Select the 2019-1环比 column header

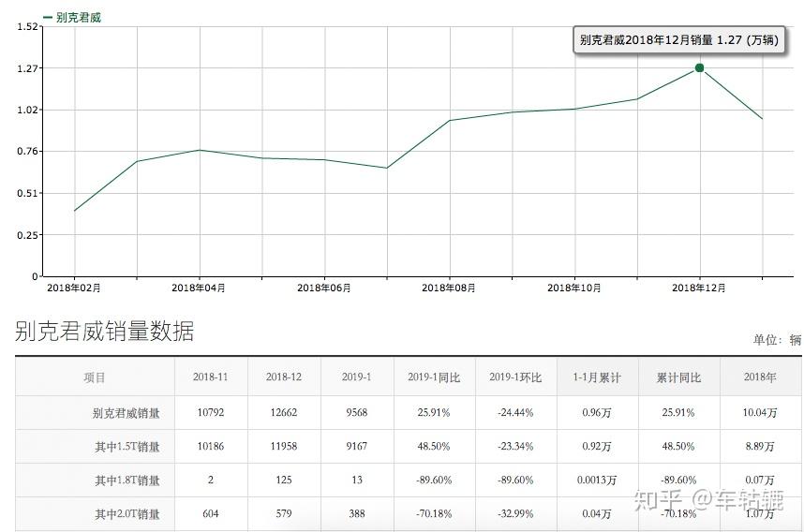coord(515,377)
